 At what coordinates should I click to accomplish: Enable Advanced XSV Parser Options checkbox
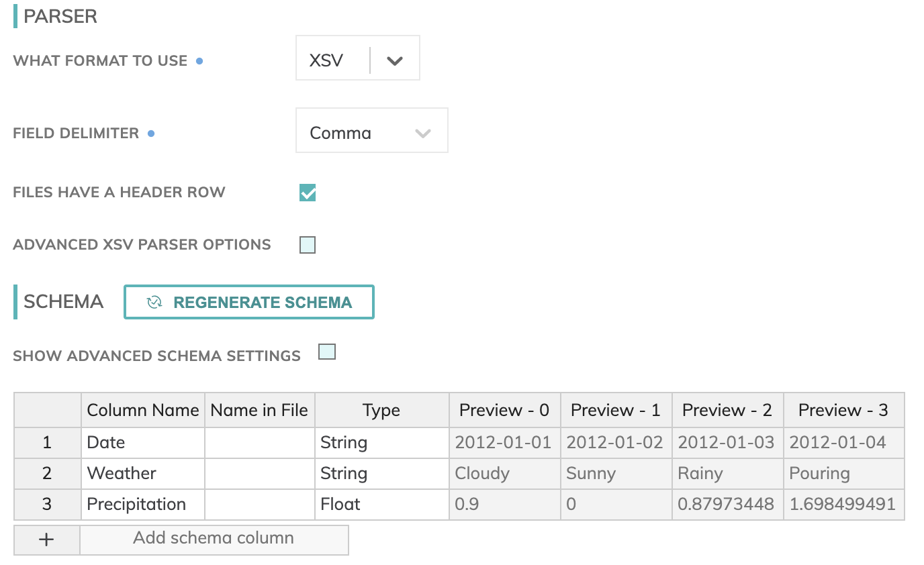point(308,245)
